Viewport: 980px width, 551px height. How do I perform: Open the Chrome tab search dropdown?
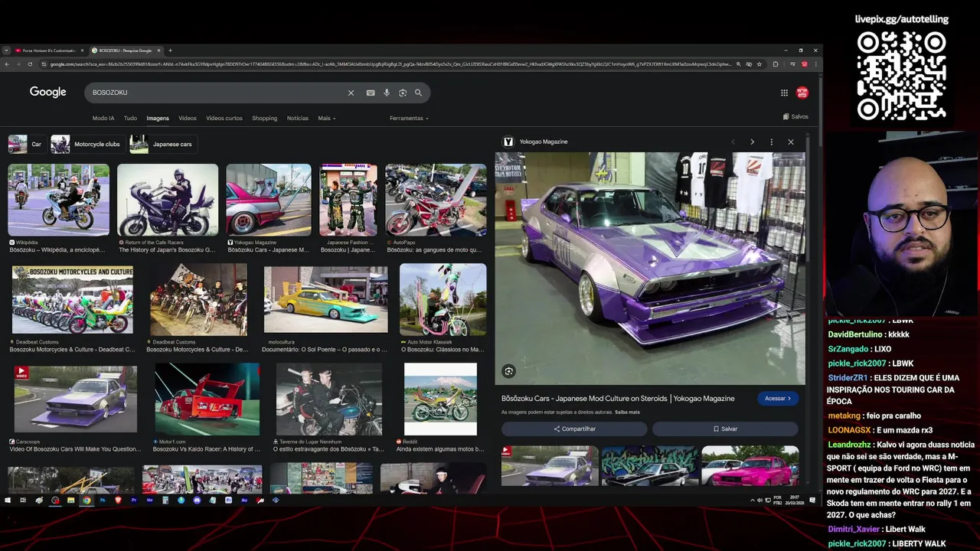point(6,51)
